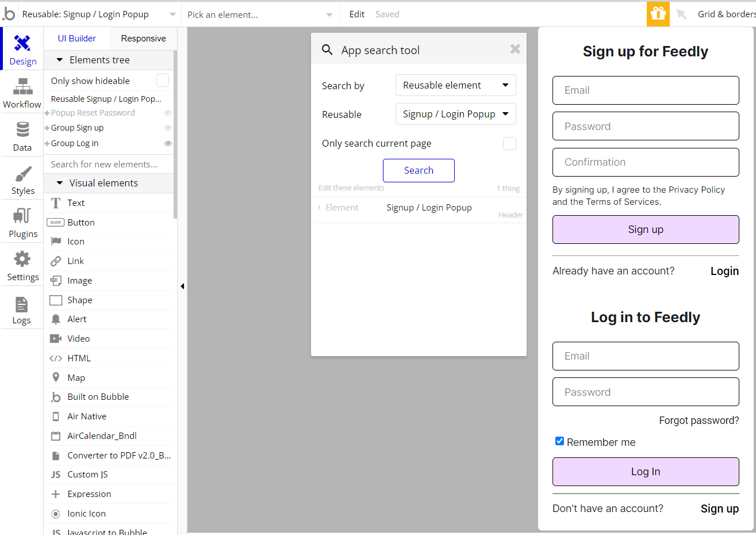Screen dimensions: 756x535
Task: Add a Button element
Action: [x=109, y=223]
